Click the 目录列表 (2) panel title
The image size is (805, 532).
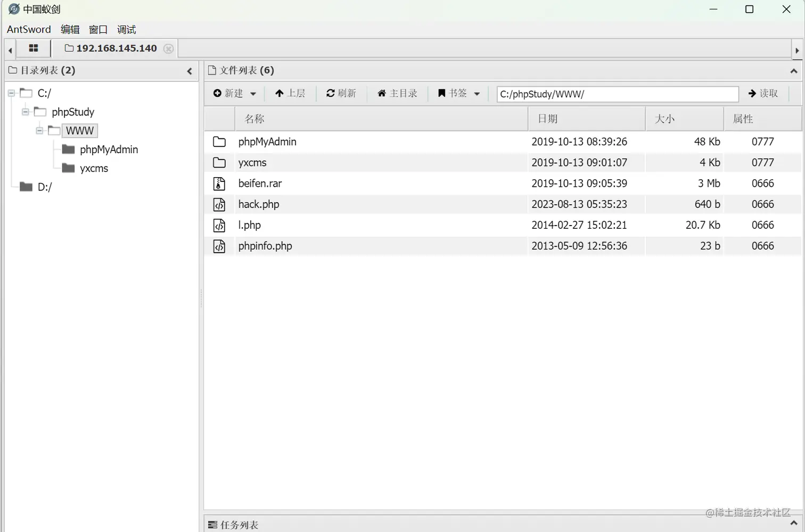pyautogui.click(x=47, y=70)
